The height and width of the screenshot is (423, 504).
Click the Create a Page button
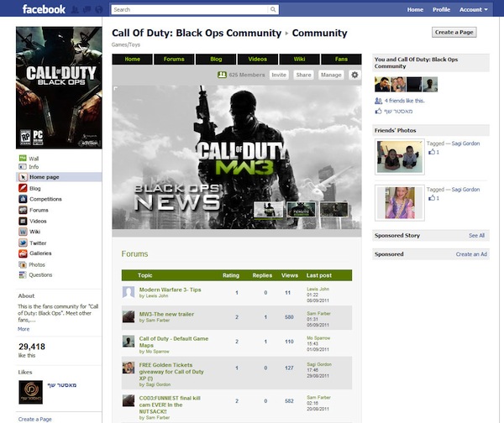[454, 32]
